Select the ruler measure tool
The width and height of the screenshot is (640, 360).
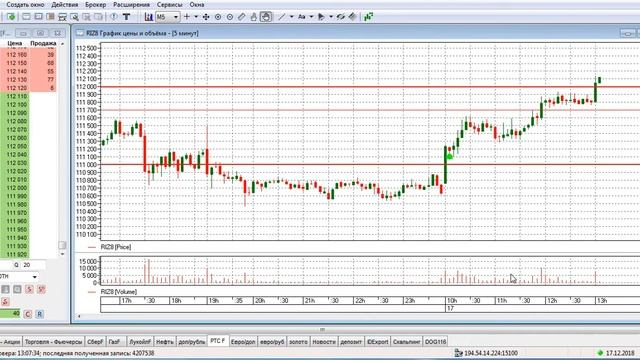point(242,17)
